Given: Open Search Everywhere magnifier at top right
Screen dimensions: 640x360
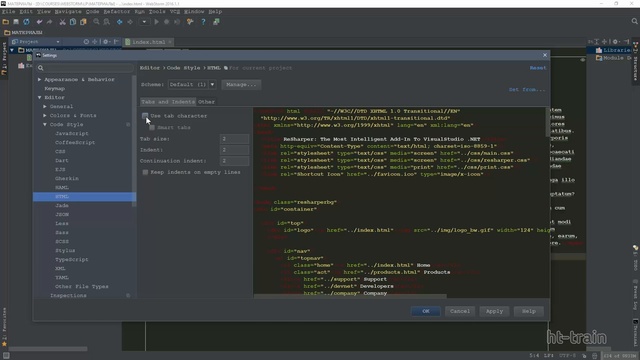Looking at the screenshot, I should (x=634, y=21).
